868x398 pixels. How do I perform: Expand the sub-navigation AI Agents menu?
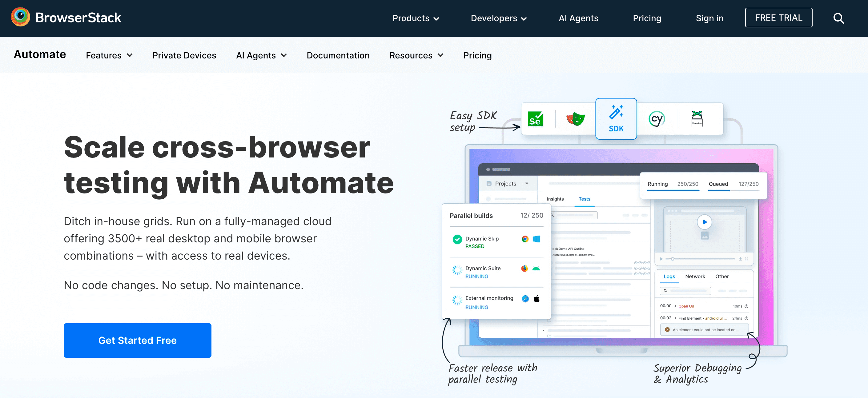(261, 55)
